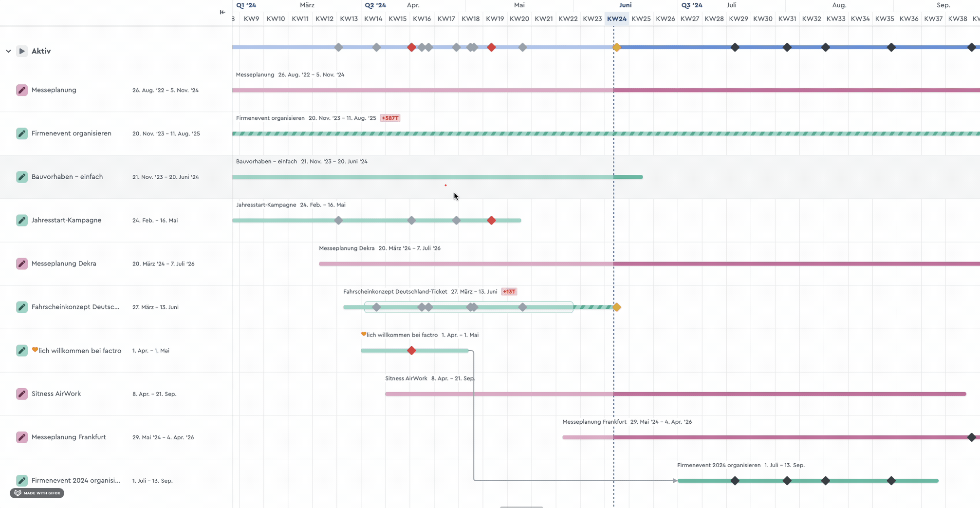
Task: Click the Aktiv play status icon
Action: tap(22, 51)
